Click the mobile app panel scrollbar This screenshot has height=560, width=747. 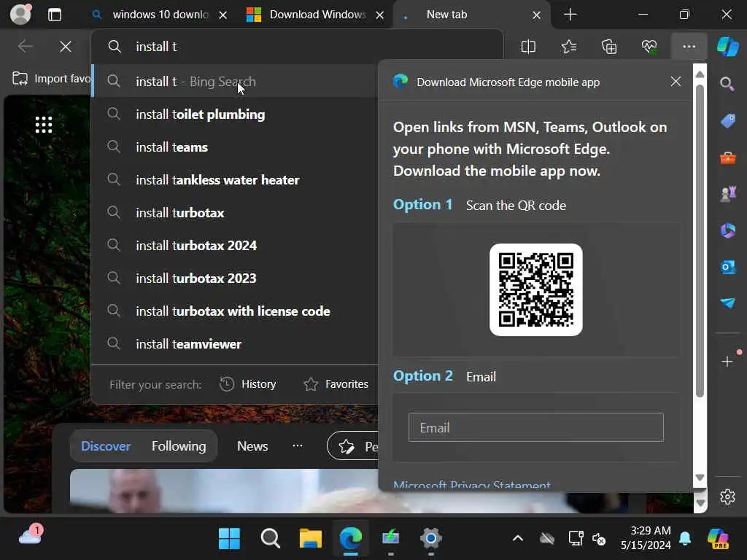tap(700, 241)
